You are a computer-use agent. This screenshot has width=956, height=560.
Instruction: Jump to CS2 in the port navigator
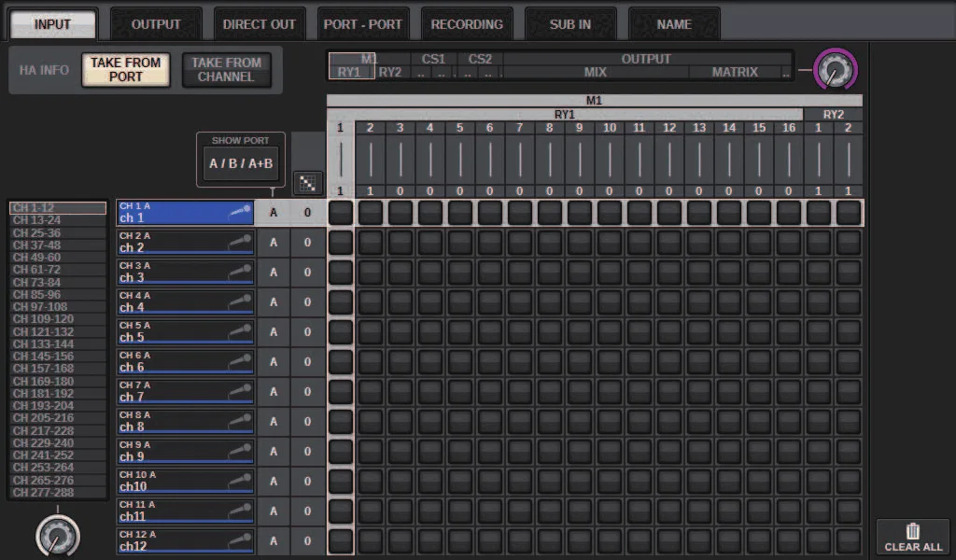point(480,59)
